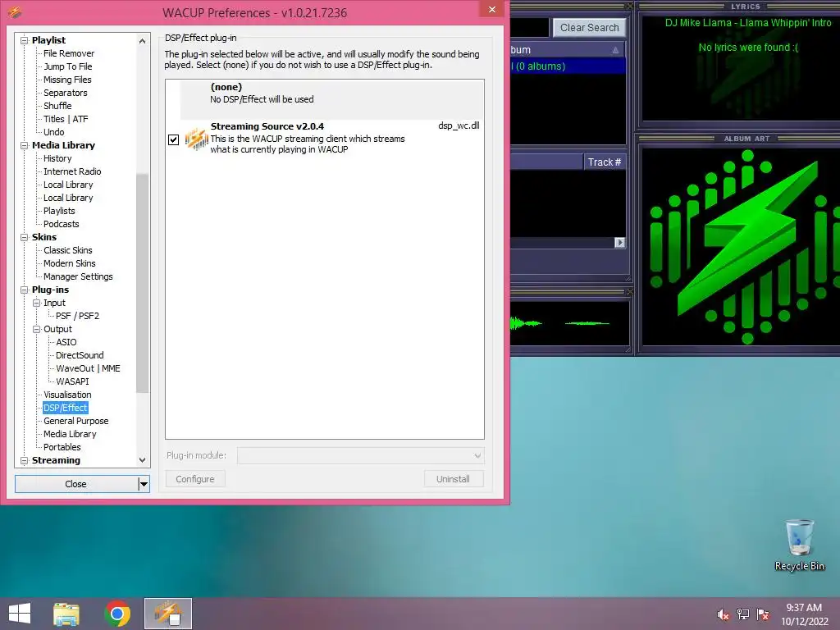This screenshot has height=630, width=840.
Task: Select the (0 albums) row
Action: pyautogui.click(x=568, y=66)
